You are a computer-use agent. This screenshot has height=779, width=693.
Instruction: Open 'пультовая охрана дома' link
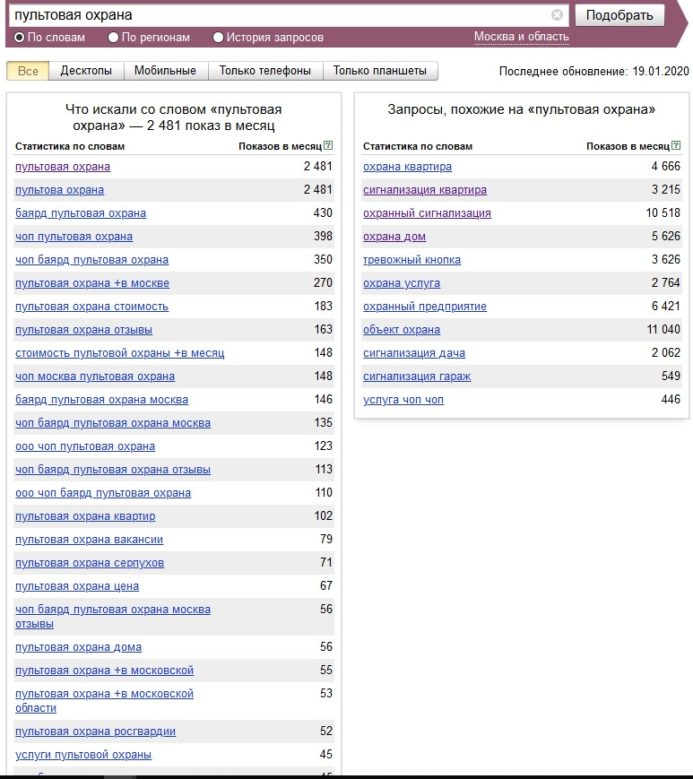78,647
